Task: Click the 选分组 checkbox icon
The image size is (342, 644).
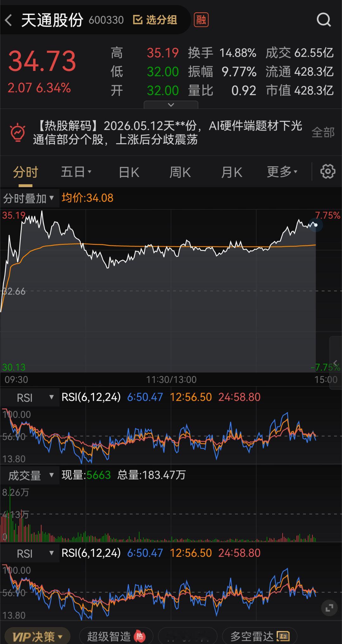Action: [x=137, y=20]
